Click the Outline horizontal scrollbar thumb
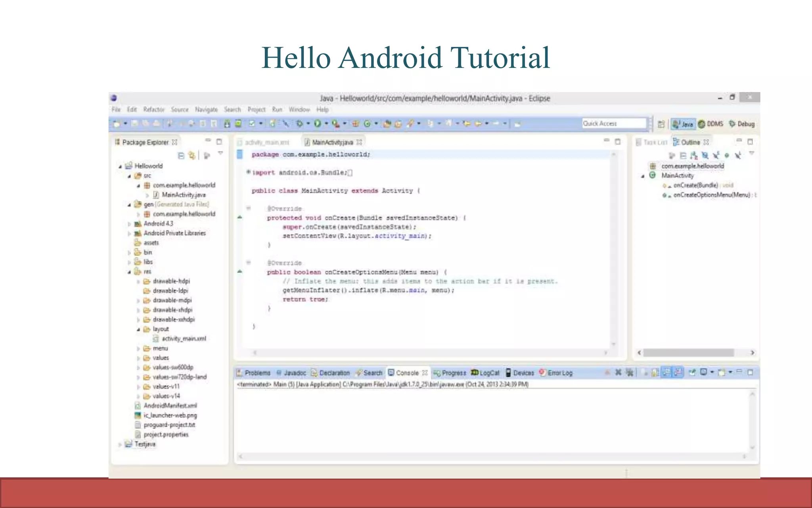Screen dimensions: 812x508 tap(689, 352)
